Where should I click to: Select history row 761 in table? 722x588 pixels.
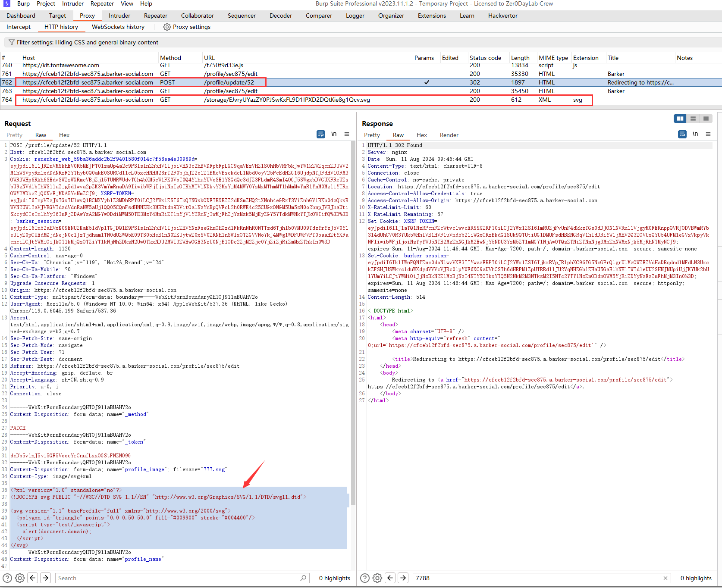click(361, 74)
